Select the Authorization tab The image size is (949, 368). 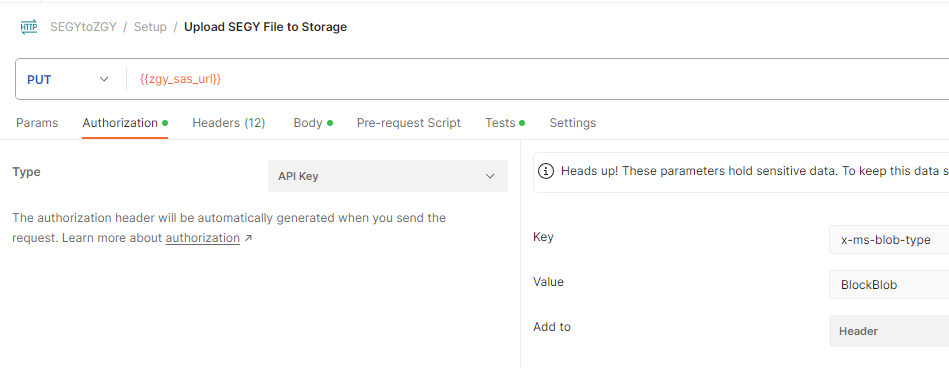click(x=125, y=123)
